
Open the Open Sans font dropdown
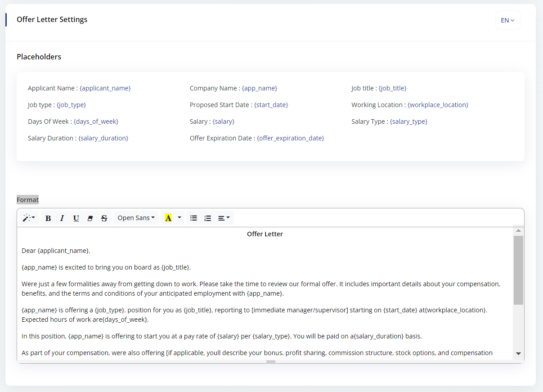coord(136,218)
